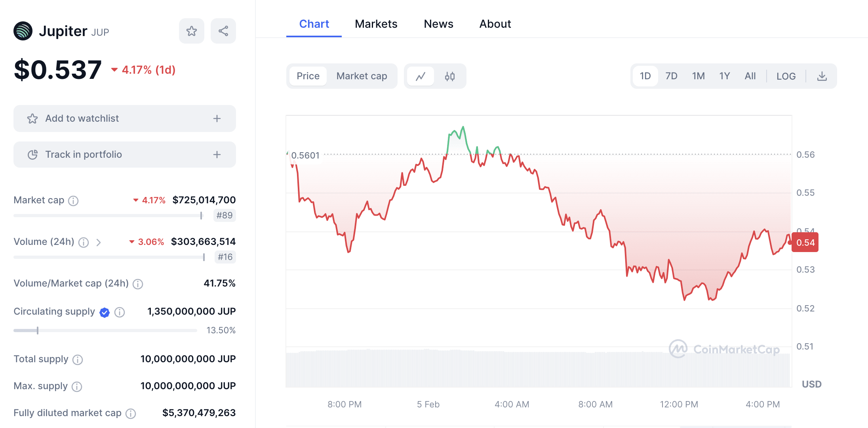Click the Fully diluted market cap info icon
Viewport: 868px width, 428px height.
click(x=131, y=414)
